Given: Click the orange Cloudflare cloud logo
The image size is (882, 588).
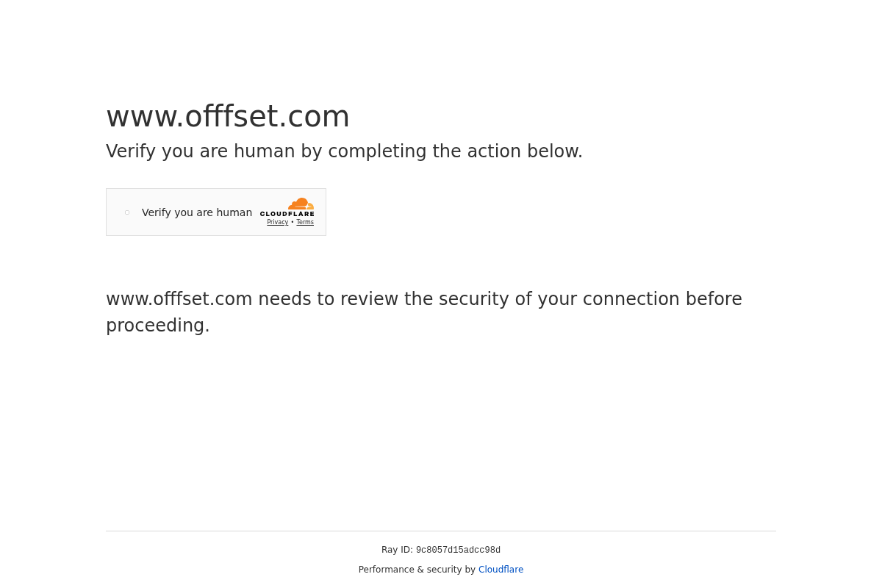Looking at the screenshot, I should pyautogui.click(x=301, y=204).
